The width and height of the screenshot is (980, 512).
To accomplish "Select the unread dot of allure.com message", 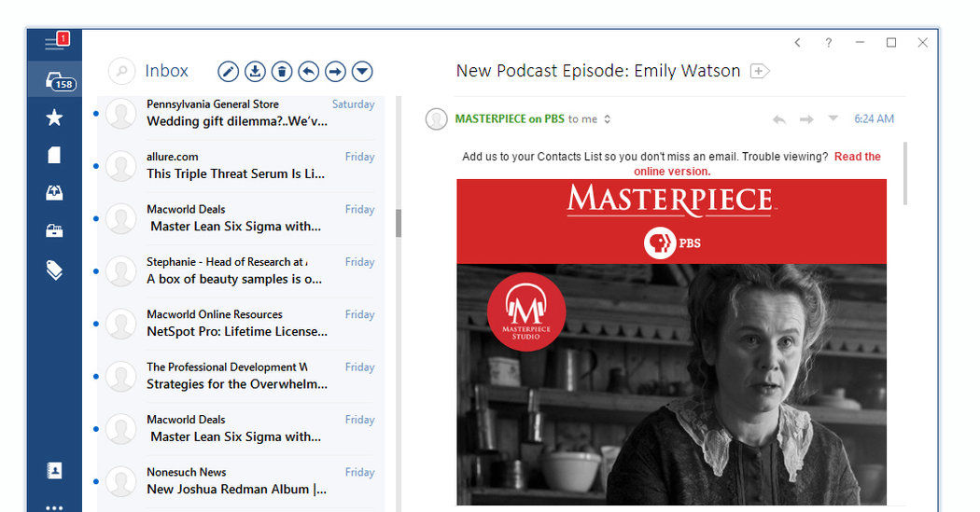I will tap(95, 166).
